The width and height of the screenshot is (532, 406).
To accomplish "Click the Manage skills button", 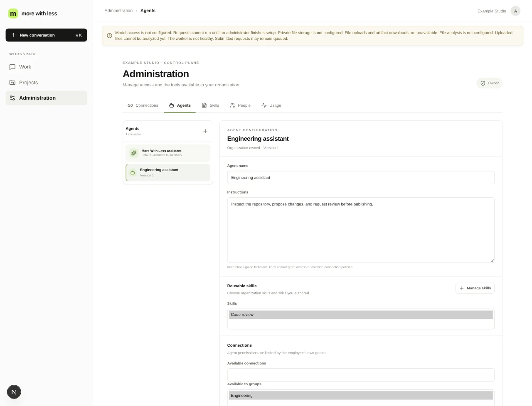I will (475, 288).
